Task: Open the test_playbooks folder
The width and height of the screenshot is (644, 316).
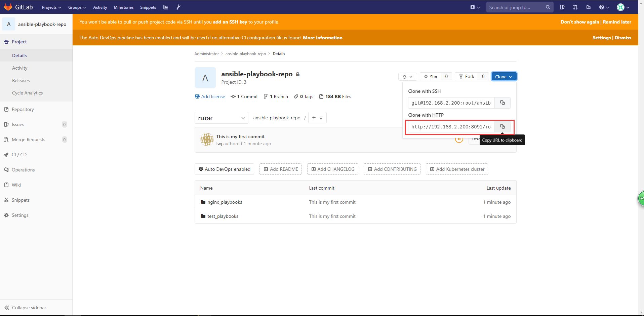Action: 223,216
